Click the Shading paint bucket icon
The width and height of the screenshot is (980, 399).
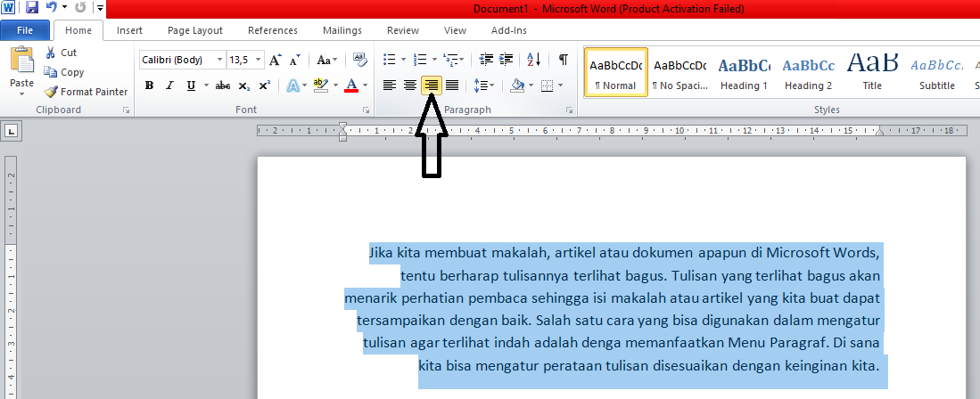517,85
